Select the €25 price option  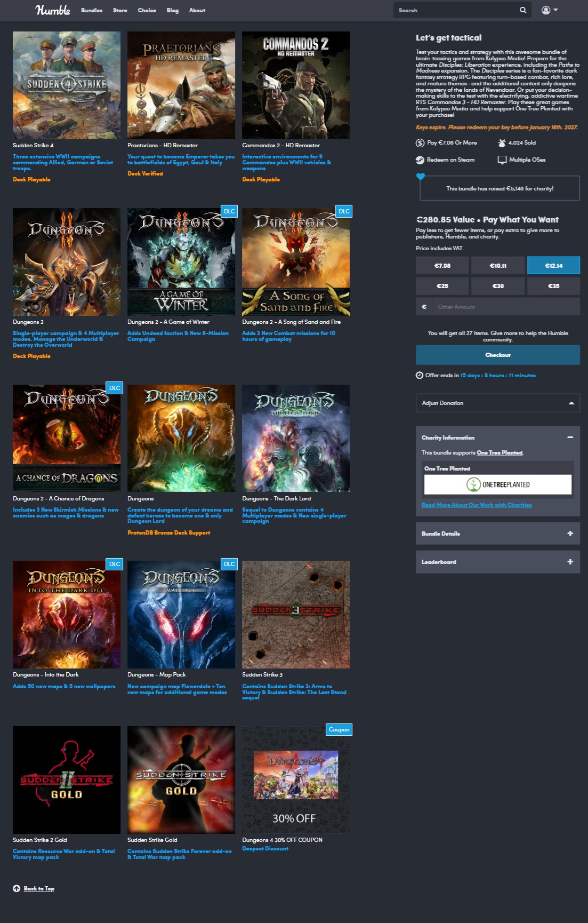(x=442, y=286)
